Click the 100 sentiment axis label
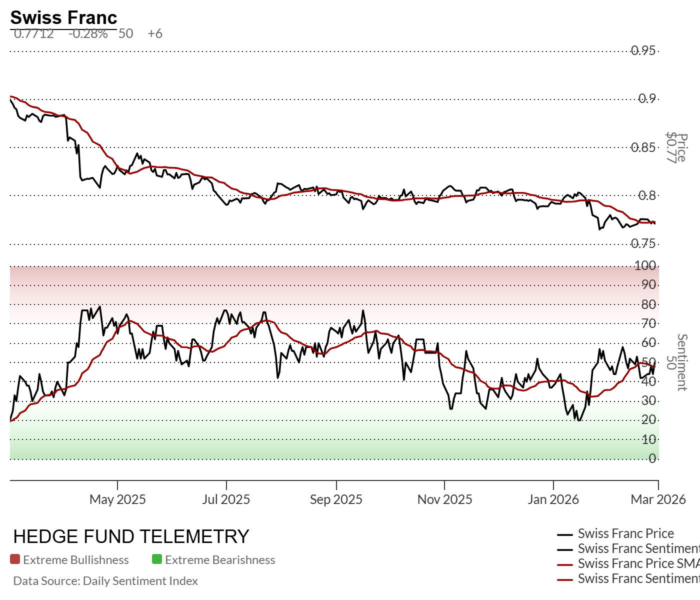 click(645, 265)
